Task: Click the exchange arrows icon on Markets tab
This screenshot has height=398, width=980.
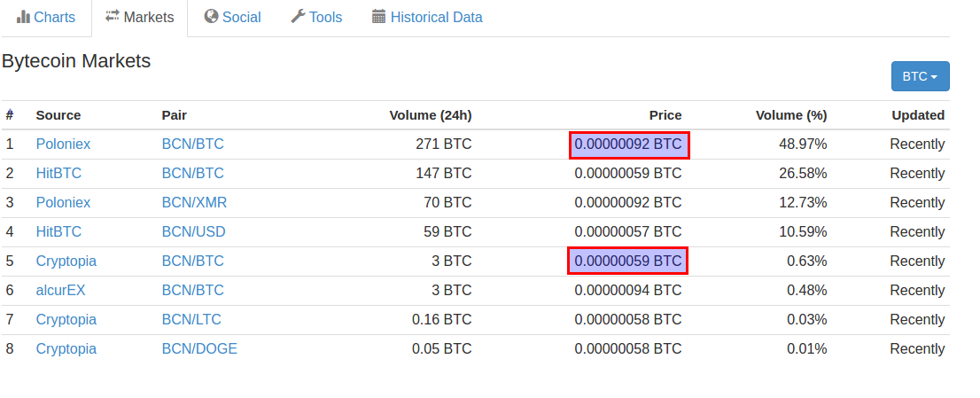Action: point(112,17)
